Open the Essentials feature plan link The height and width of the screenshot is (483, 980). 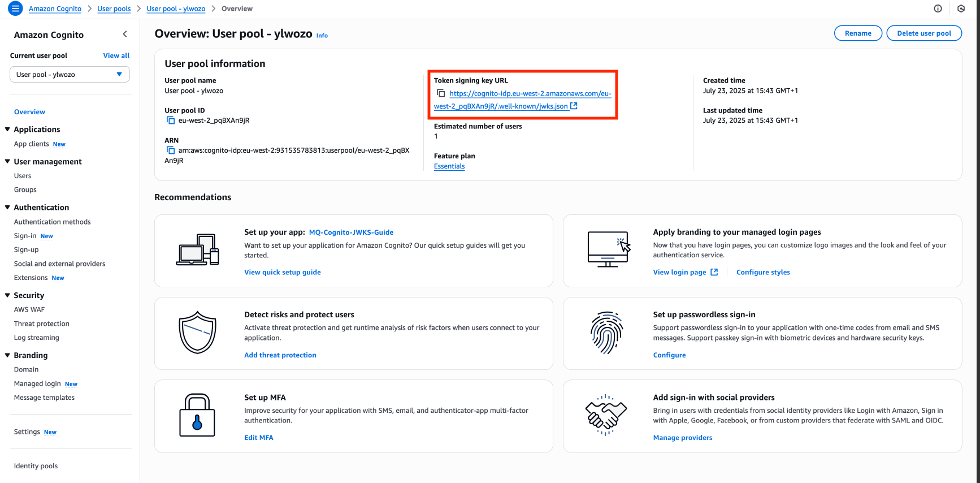[449, 166]
